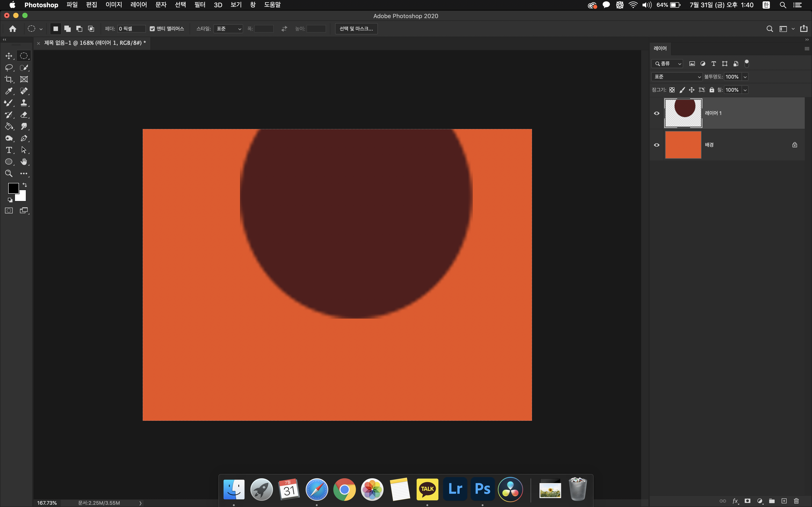
Task: Select the Move tool
Action: (x=9, y=56)
